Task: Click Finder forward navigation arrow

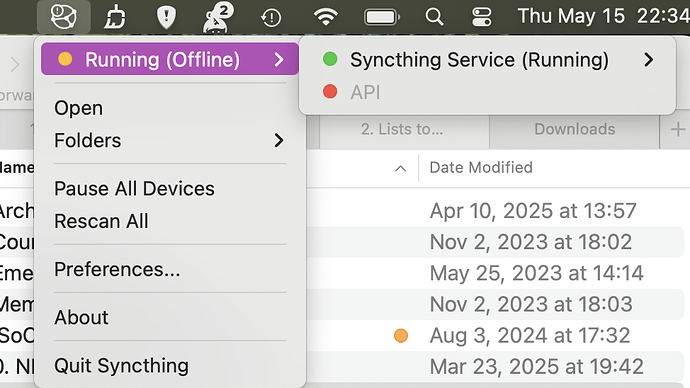Action: coord(15,65)
